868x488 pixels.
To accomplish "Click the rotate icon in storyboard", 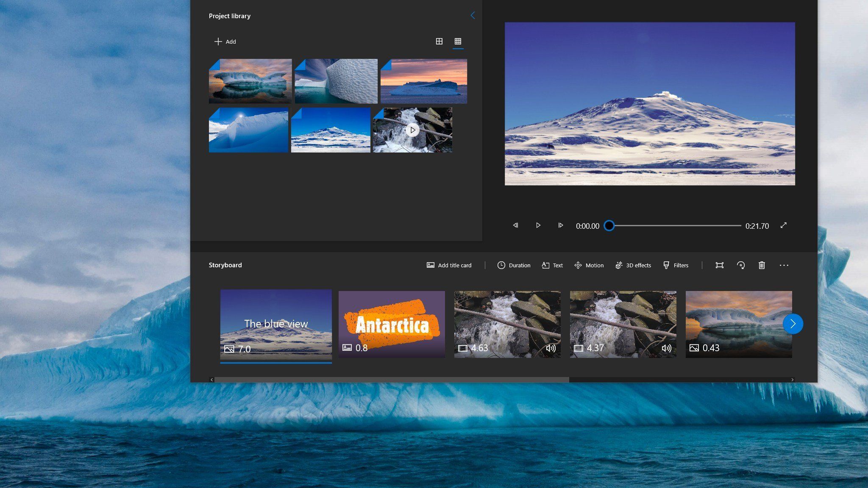I will pos(741,265).
